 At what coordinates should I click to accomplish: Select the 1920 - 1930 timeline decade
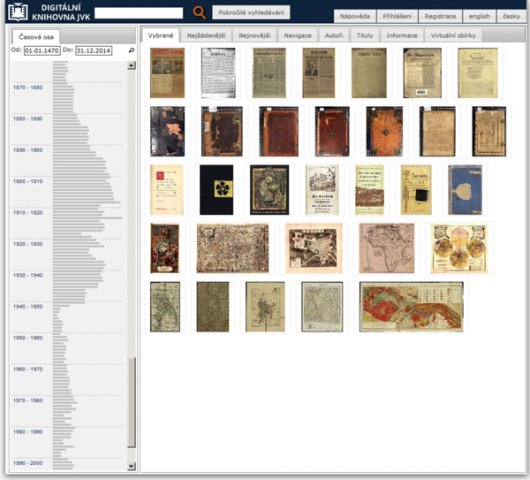click(28, 244)
